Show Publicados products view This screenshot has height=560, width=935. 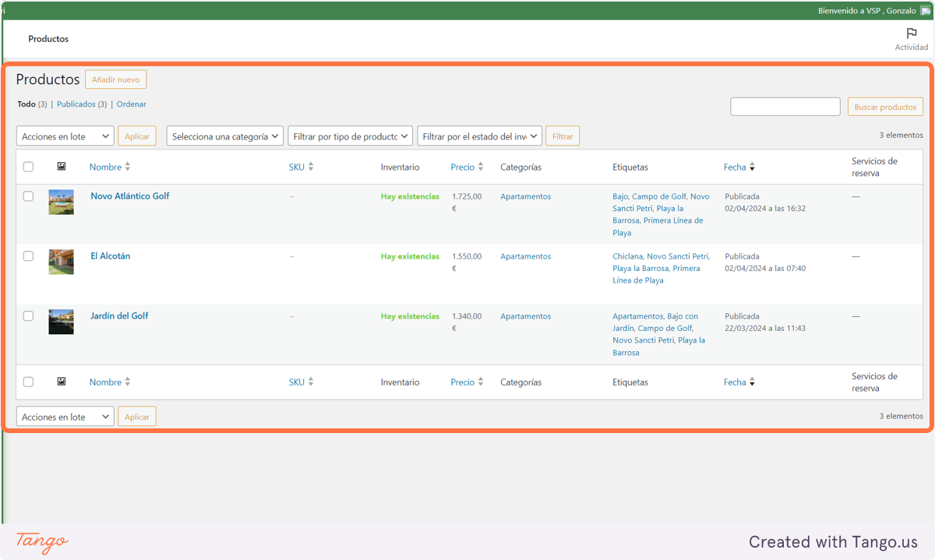coord(76,104)
